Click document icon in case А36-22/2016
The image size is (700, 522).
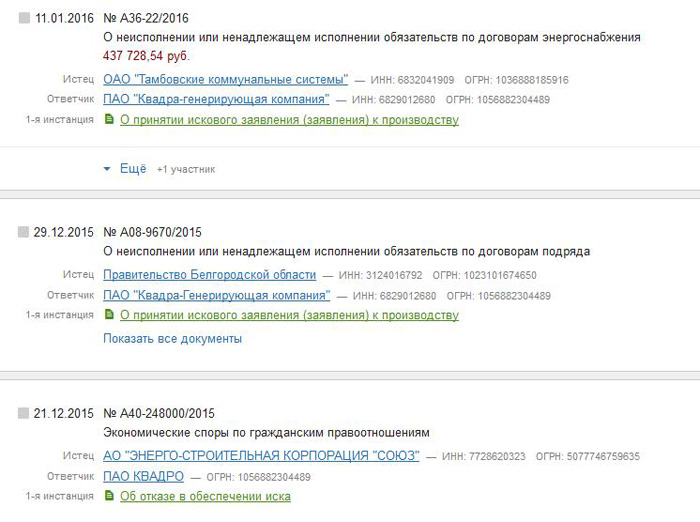click(110, 120)
